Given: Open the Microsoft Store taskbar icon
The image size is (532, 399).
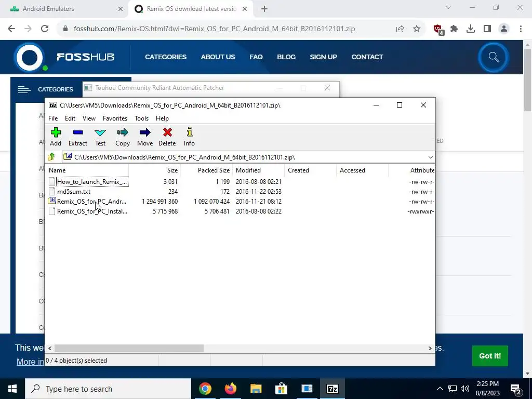Looking at the screenshot, I should (281, 389).
